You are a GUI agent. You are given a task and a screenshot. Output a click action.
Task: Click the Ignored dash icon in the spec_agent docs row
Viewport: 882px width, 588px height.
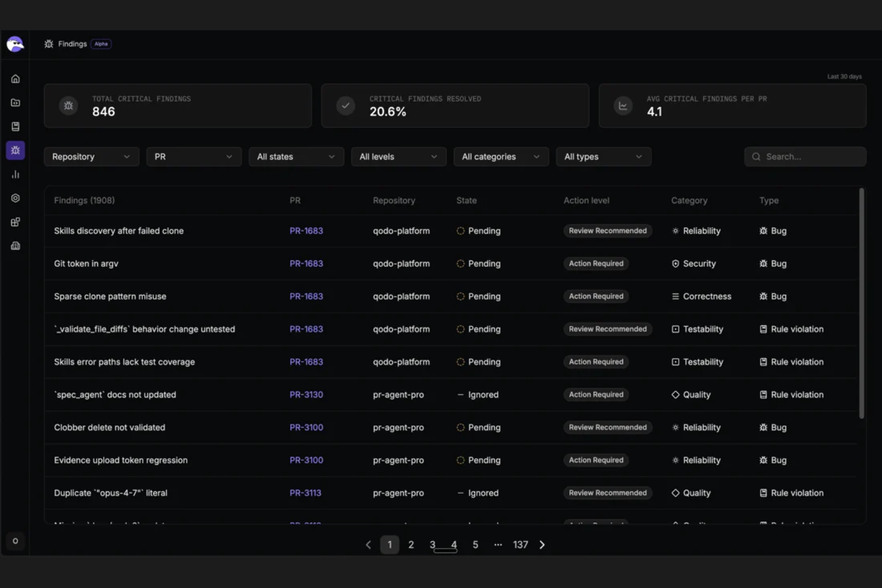pos(461,394)
